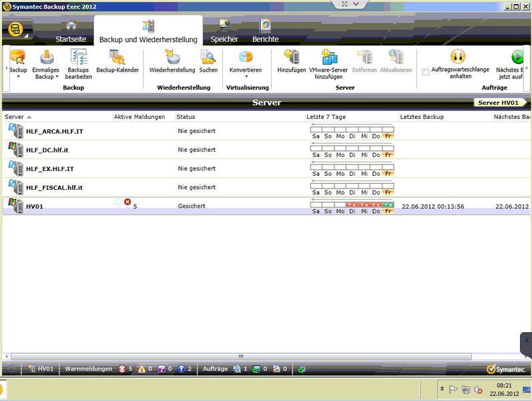The image size is (532, 401).
Task: Click the system clock showing 08:21
Action: pos(504,390)
